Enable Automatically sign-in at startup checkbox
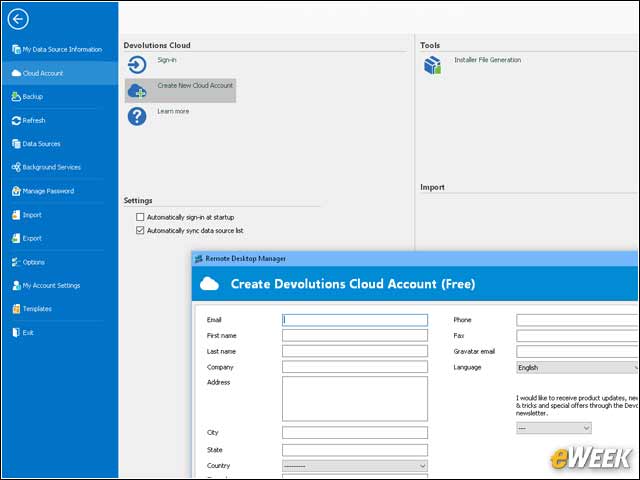The width and height of the screenshot is (640, 480). pos(140,217)
